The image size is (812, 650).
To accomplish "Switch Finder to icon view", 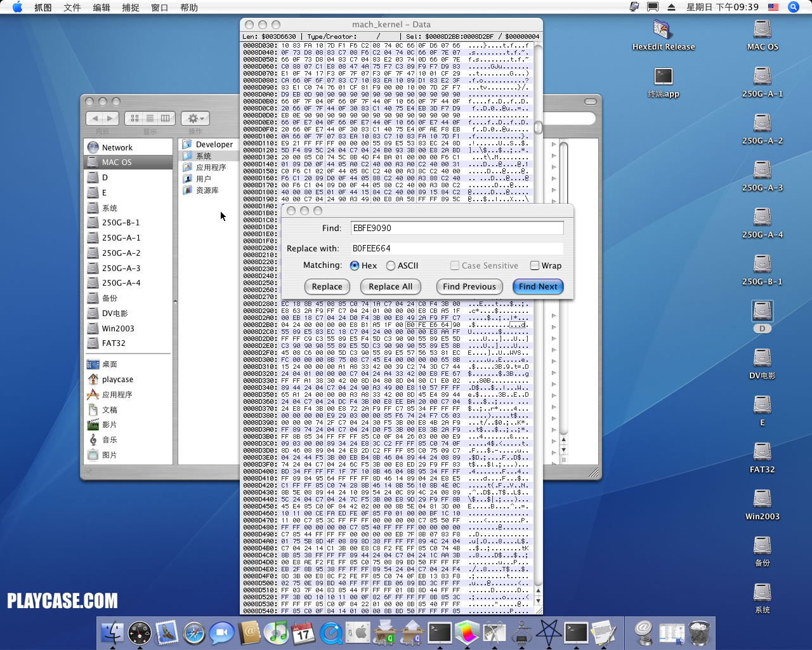I will [x=134, y=118].
